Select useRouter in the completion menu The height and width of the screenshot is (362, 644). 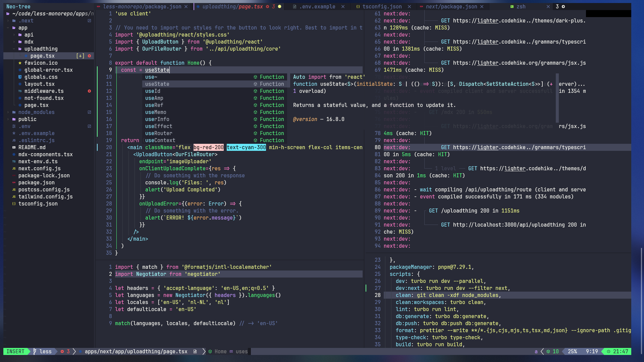pos(215,133)
